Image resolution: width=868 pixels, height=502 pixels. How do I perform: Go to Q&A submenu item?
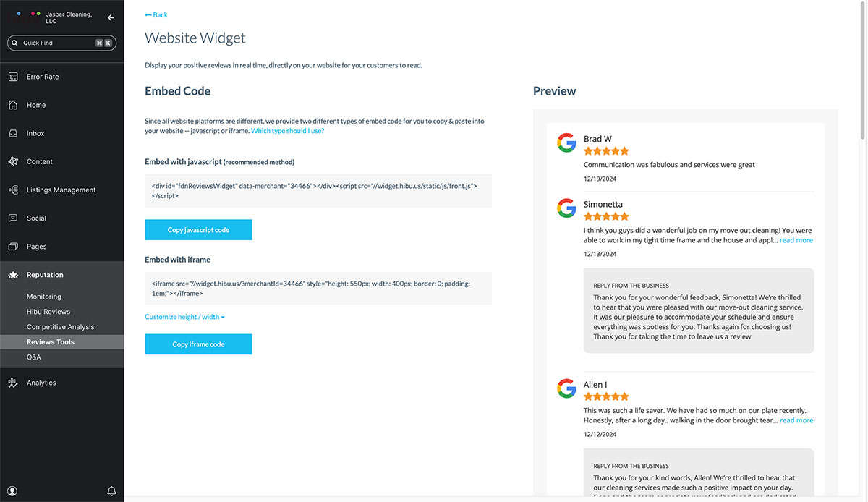34,357
